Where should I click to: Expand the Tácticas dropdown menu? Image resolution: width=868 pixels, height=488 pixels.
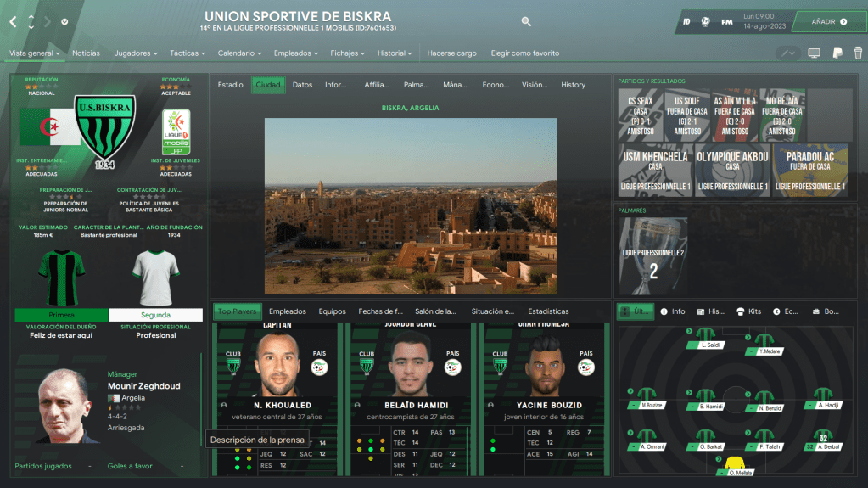pos(188,53)
